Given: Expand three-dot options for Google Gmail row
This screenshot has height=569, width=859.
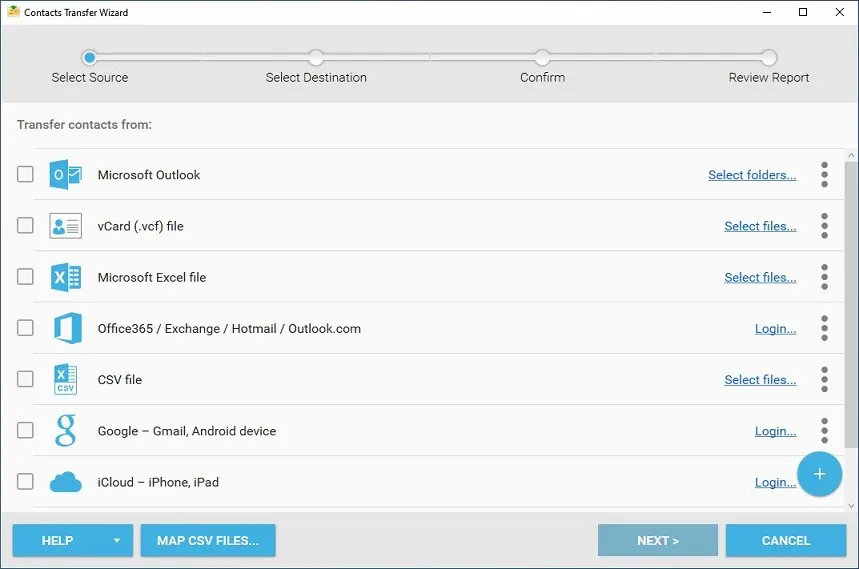Looking at the screenshot, I should [x=824, y=430].
